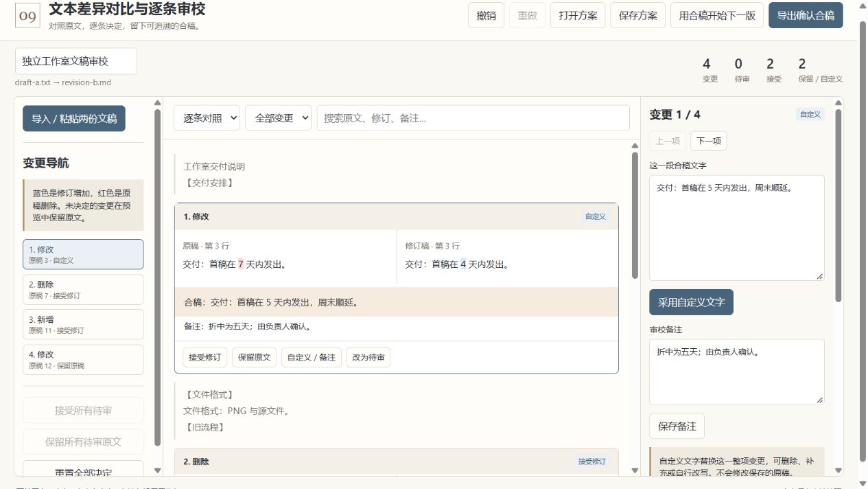Open a saved scheme with 打开方案

pyautogui.click(x=578, y=15)
